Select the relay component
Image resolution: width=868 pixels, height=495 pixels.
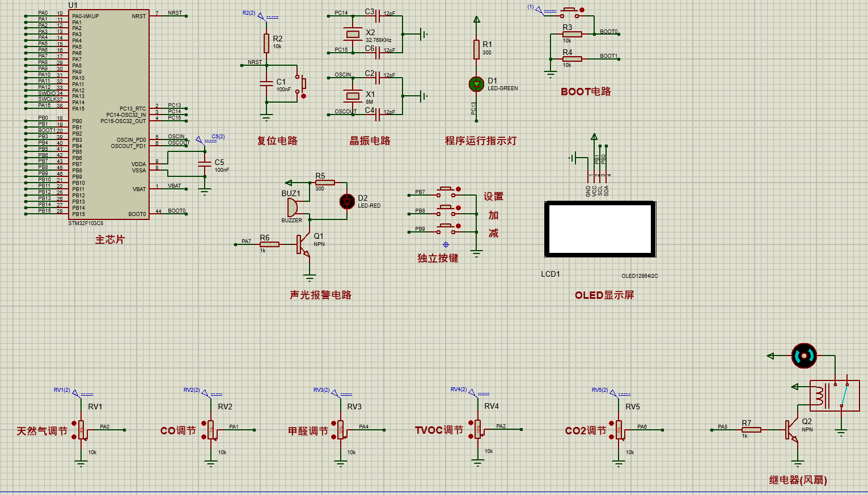835,395
